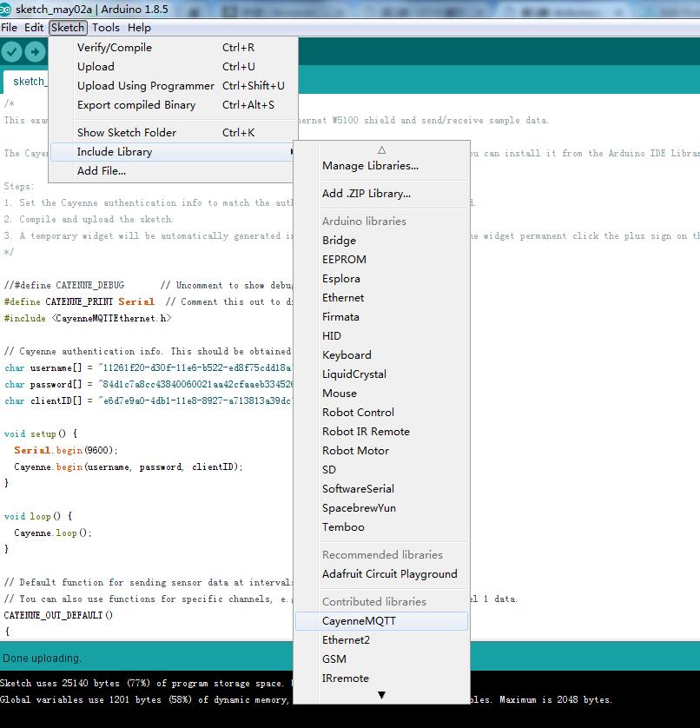
Task: Open Manage Libraries...
Action: click(381, 166)
